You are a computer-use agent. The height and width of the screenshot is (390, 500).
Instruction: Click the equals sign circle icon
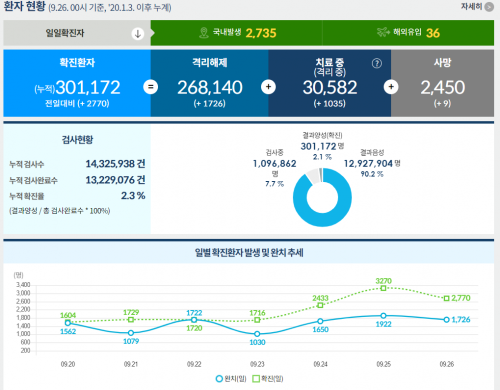pos(150,87)
